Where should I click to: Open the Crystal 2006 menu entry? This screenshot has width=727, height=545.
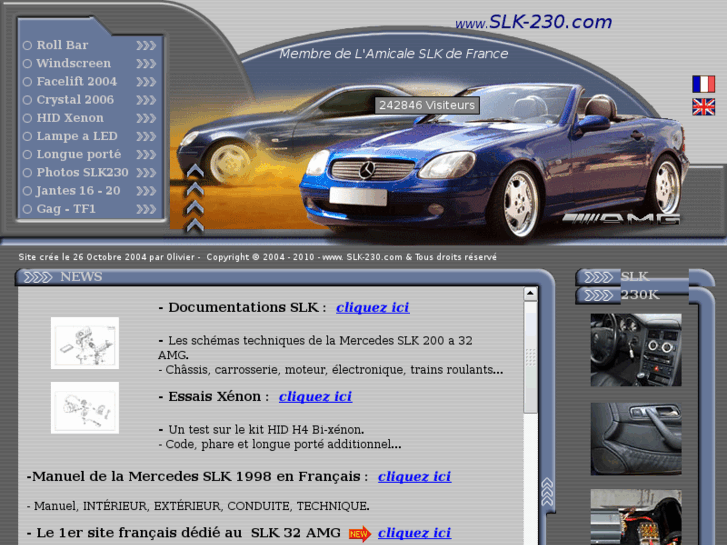pos(75,100)
